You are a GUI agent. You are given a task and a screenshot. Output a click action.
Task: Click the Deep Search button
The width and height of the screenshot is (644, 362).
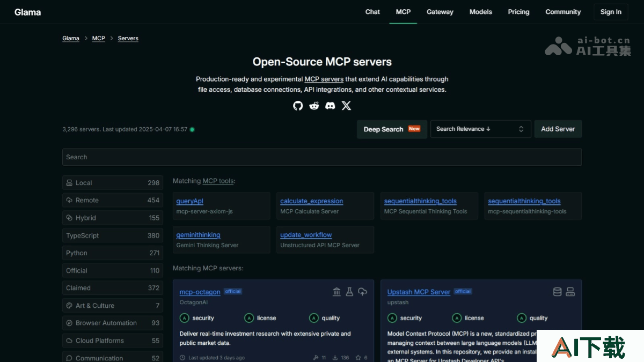(x=392, y=129)
